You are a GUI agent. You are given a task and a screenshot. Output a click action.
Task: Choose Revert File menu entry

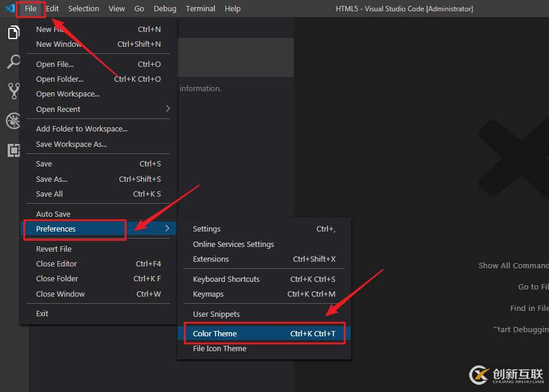click(x=98, y=249)
